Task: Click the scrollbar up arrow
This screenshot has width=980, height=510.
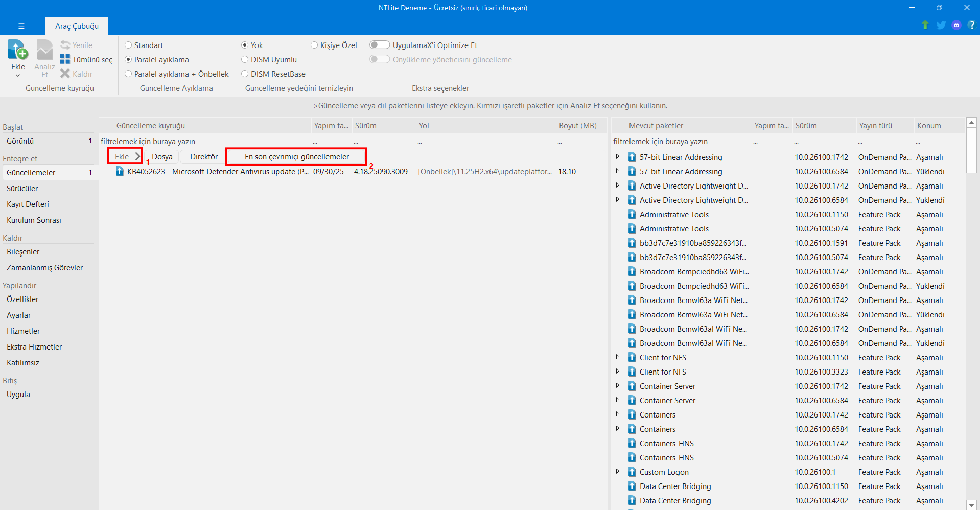Action: 971,123
